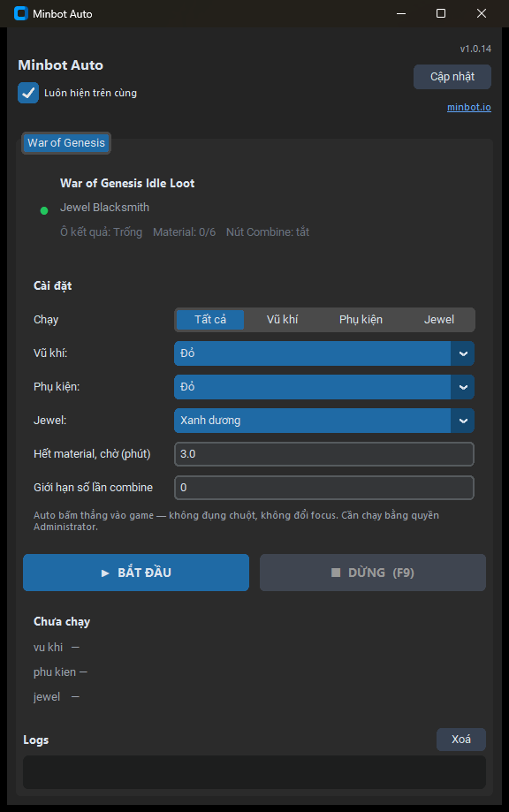Click the 'Chưa chạy' status heading

click(62, 621)
